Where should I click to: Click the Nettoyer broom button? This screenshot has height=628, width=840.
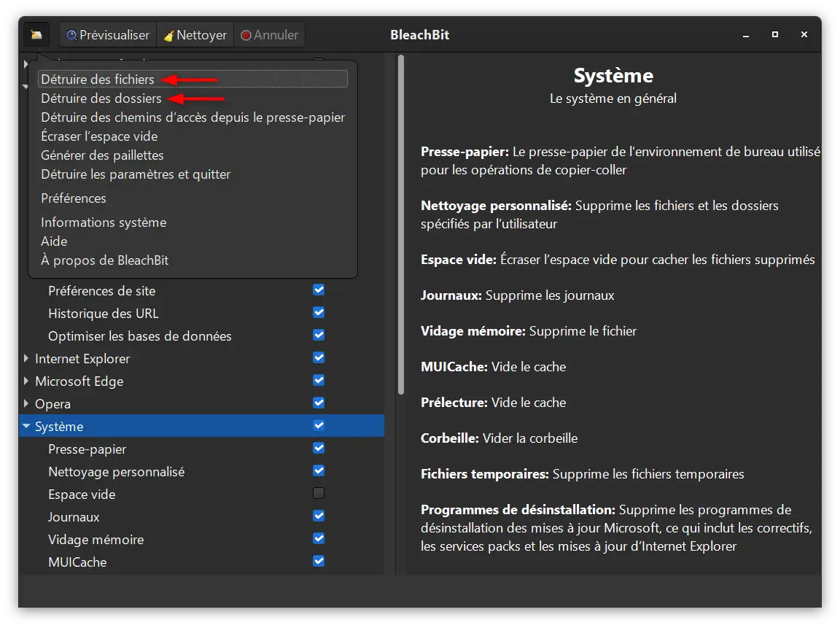tap(195, 35)
